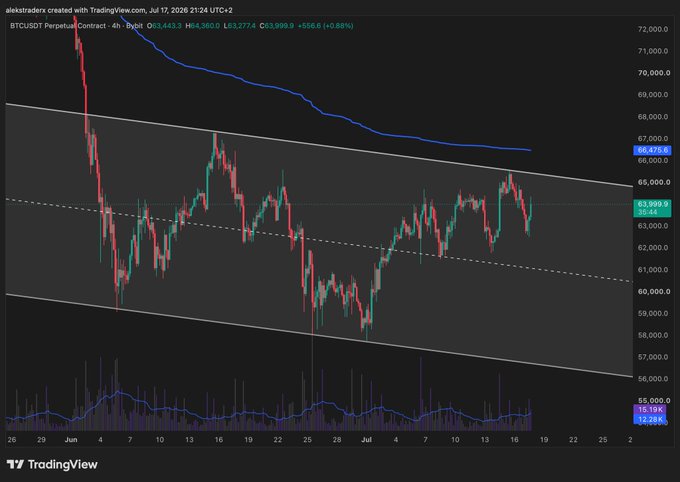Click the 70,000.0 price axis label
680x482 pixels.
click(x=654, y=73)
